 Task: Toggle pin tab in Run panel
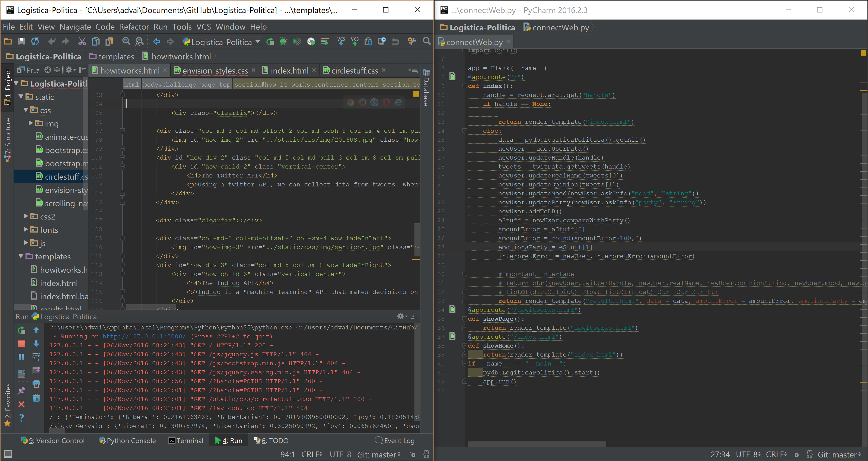coord(21,390)
